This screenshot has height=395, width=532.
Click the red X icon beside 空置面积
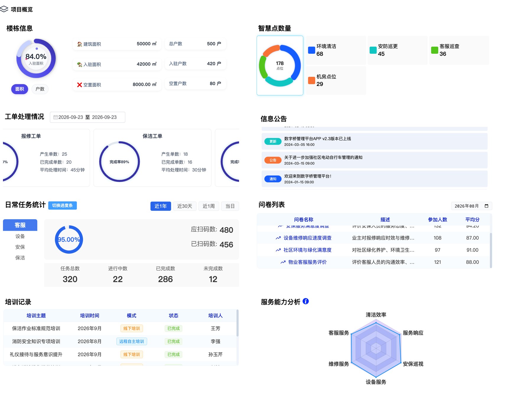click(80, 85)
